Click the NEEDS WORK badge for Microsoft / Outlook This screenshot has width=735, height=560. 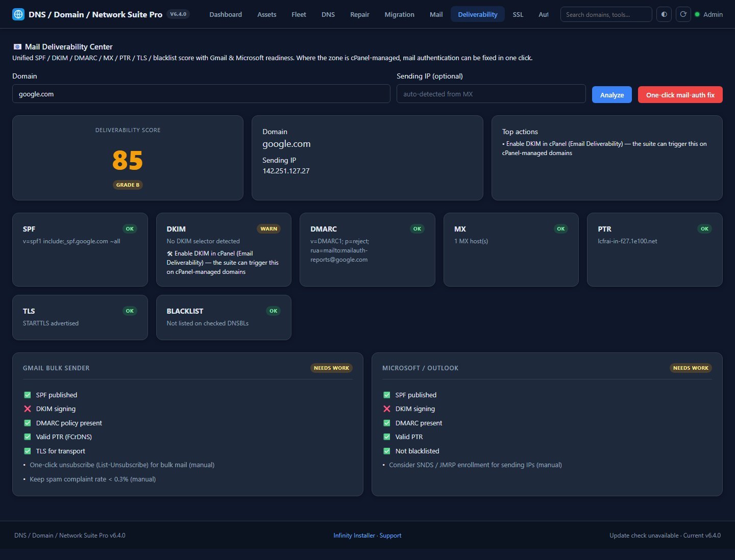click(x=691, y=368)
